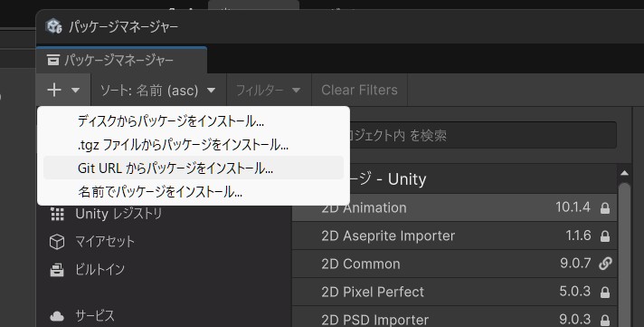
Task: Click the link icon beside 2D Common
Action: pos(605,264)
